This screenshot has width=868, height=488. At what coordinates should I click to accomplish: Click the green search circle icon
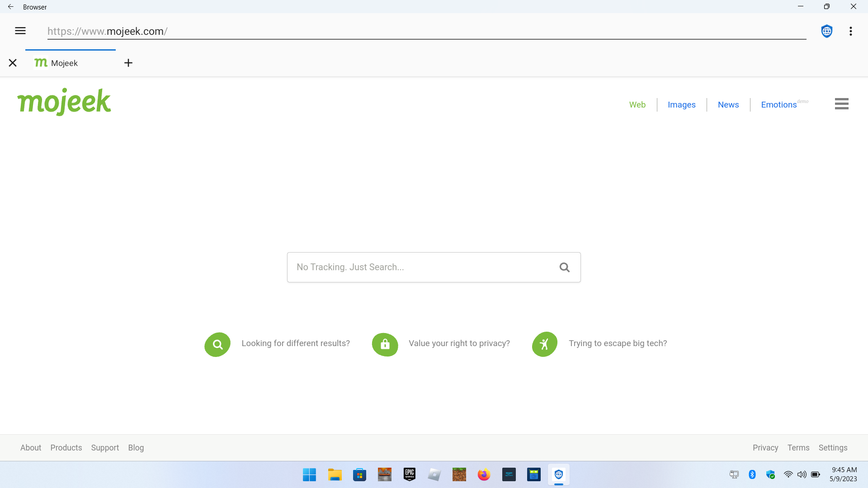point(217,344)
